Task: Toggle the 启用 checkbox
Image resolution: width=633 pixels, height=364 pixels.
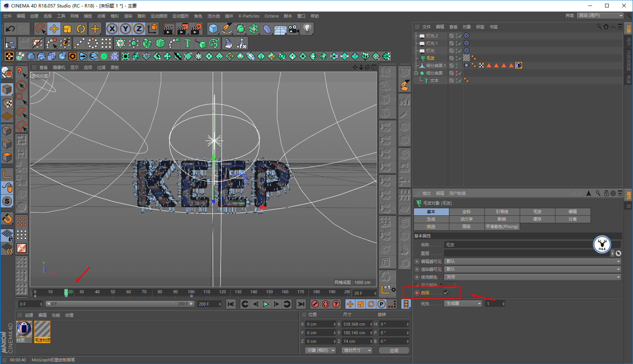Action: (x=446, y=293)
